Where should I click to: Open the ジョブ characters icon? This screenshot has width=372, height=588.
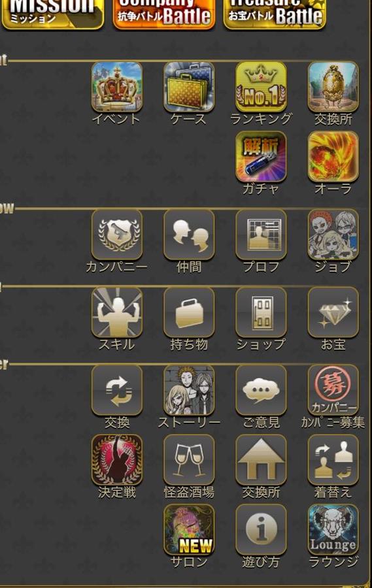pos(333,235)
